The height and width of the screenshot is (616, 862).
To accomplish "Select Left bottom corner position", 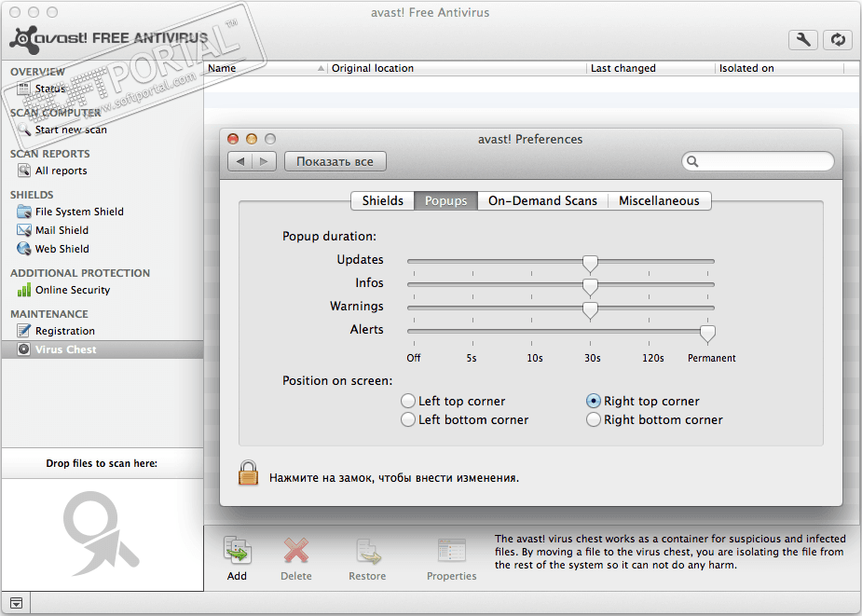I will tap(407, 419).
